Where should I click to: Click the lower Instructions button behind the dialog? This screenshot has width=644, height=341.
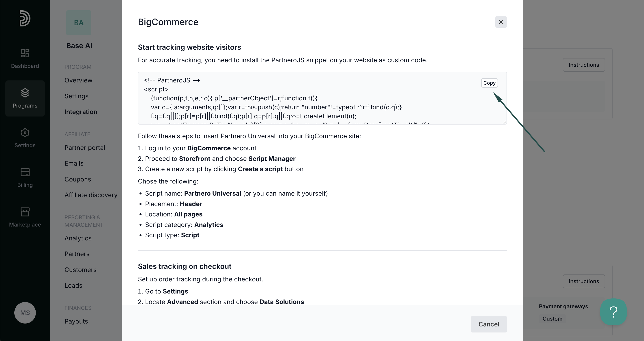[584, 281]
